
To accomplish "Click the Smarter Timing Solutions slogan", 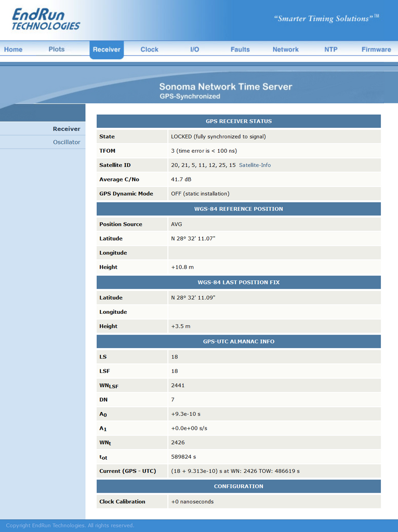I will (x=326, y=18).
